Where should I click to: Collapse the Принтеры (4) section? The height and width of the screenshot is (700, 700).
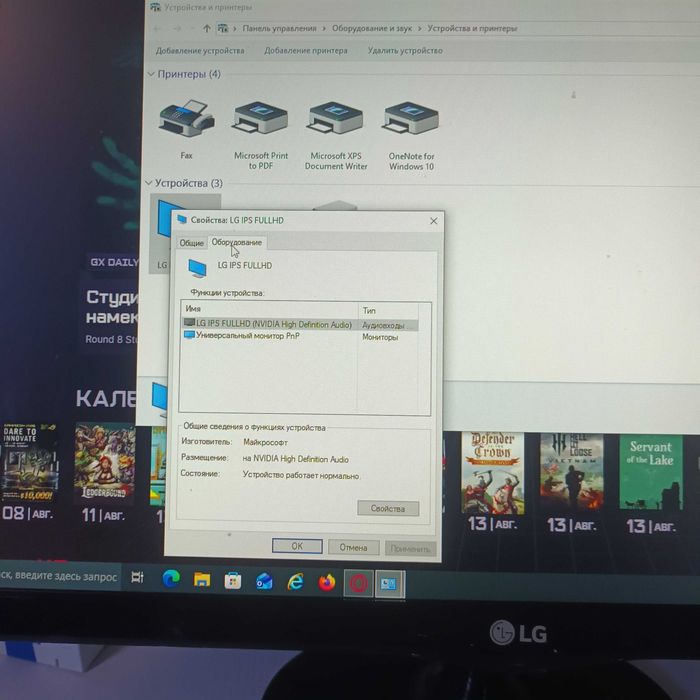click(151, 74)
